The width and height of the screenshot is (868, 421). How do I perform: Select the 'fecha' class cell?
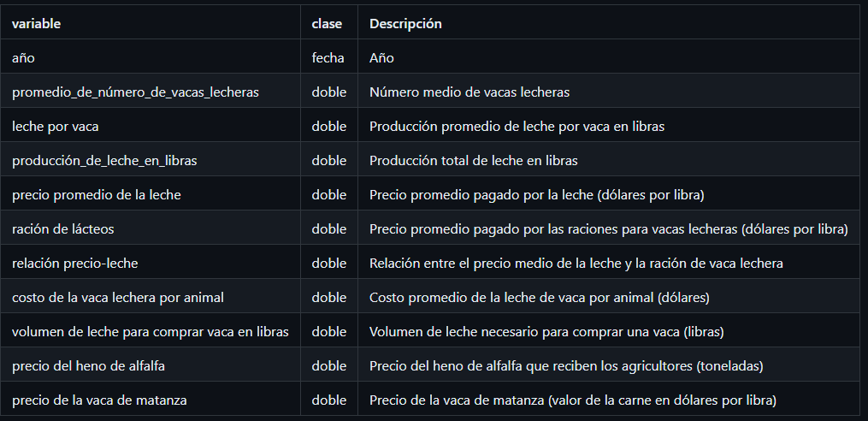328,57
